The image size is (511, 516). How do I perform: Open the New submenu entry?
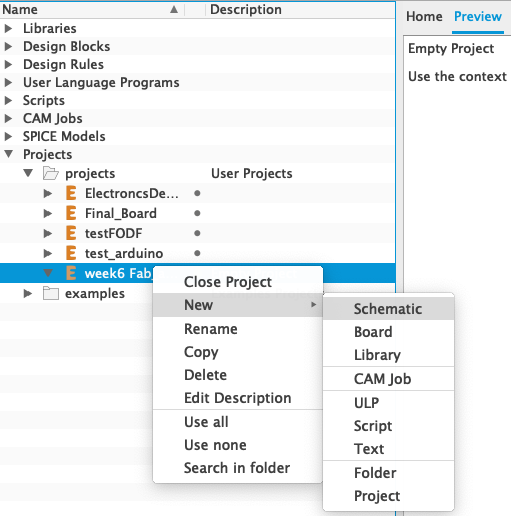[238, 305]
